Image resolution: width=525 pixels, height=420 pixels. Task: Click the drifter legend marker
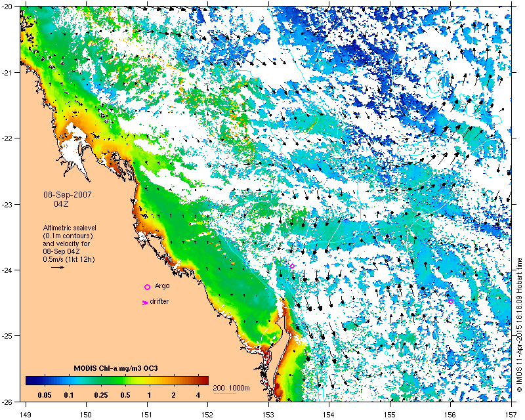(x=145, y=303)
